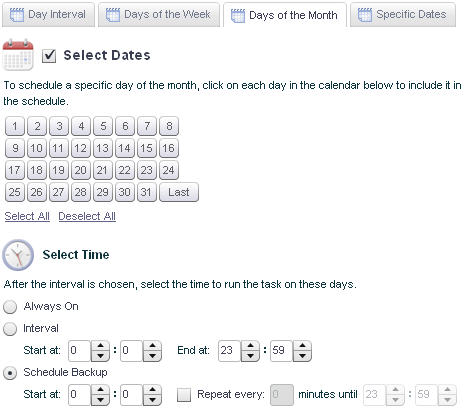The height and width of the screenshot is (411, 464).
Task: Choose the Interval radio option
Action: coord(10,329)
